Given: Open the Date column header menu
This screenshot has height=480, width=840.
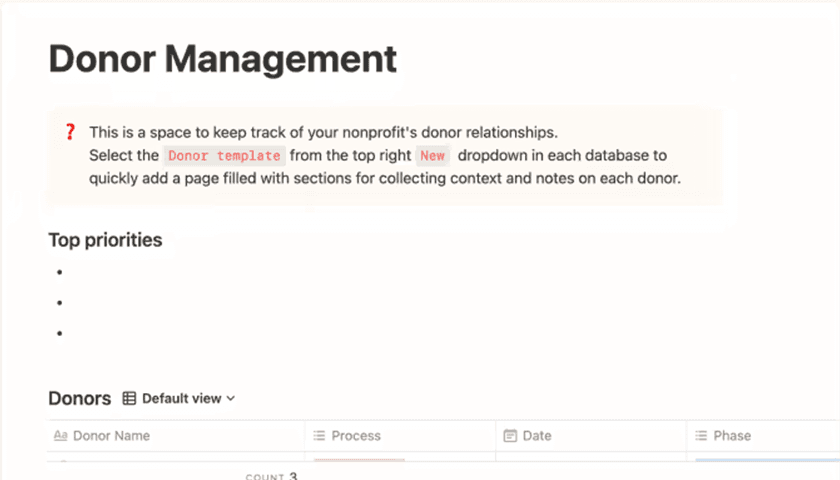Looking at the screenshot, I should tap(537, 436).
